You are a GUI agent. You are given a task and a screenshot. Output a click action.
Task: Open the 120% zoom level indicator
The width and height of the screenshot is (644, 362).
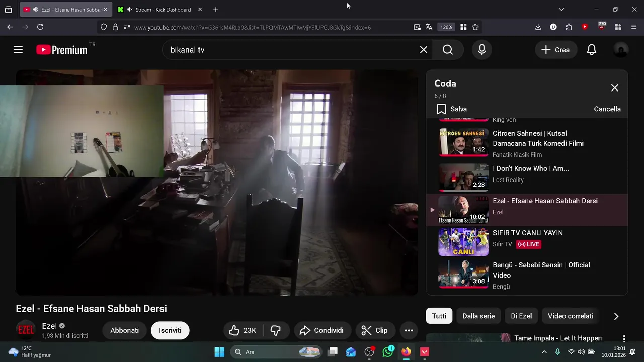click(446, 27)
